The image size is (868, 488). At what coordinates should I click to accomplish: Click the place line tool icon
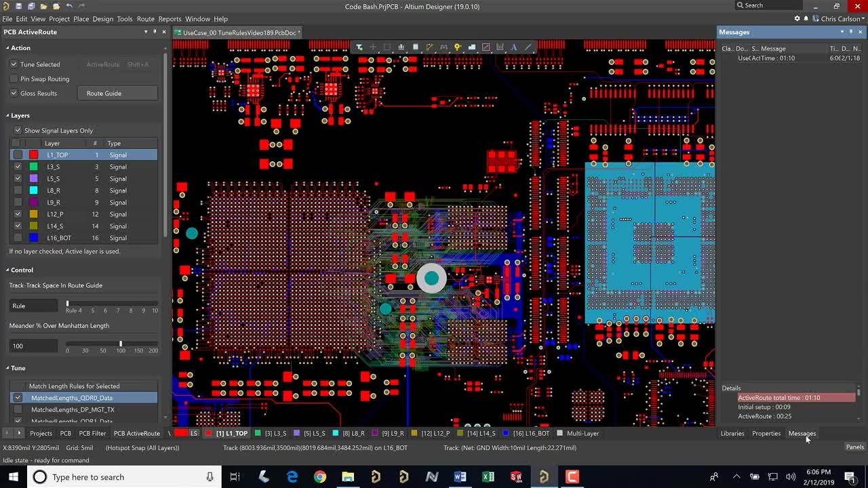click(528, 47)
